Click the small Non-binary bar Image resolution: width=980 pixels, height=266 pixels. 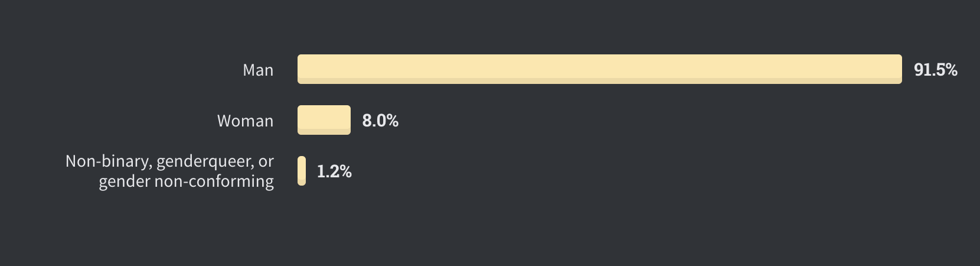[302, 171]
